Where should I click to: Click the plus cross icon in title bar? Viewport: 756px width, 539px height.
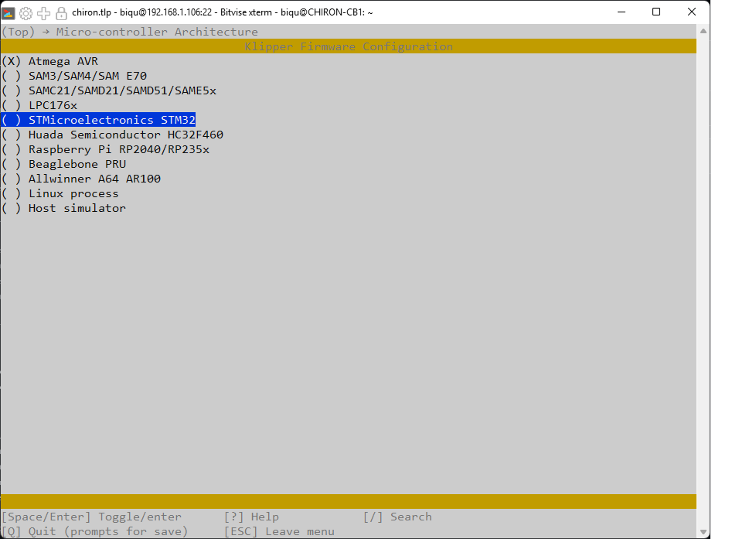pyautogui.click(x=43, y=13)
